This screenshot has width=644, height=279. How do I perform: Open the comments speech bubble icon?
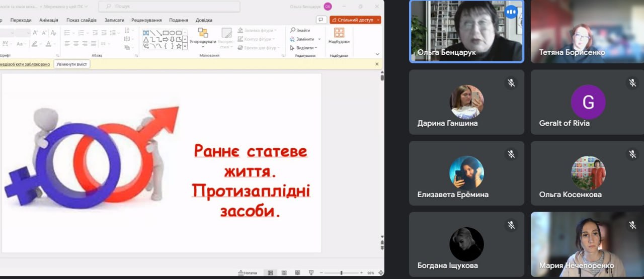(321, 20)
